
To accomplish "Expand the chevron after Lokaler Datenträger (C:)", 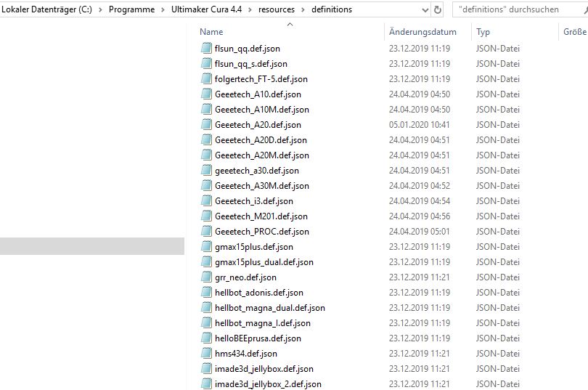I will click(x=100, y=9).
